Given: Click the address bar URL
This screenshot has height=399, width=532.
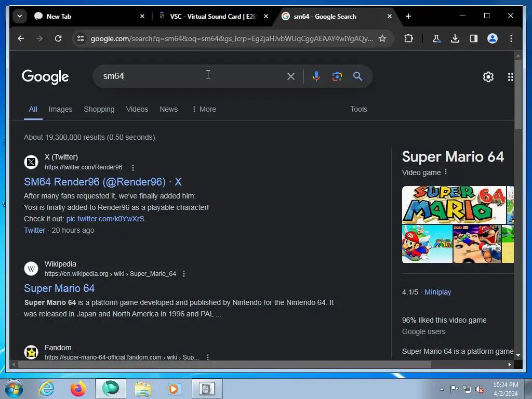Looking at the screenshot, I should 232,38.
